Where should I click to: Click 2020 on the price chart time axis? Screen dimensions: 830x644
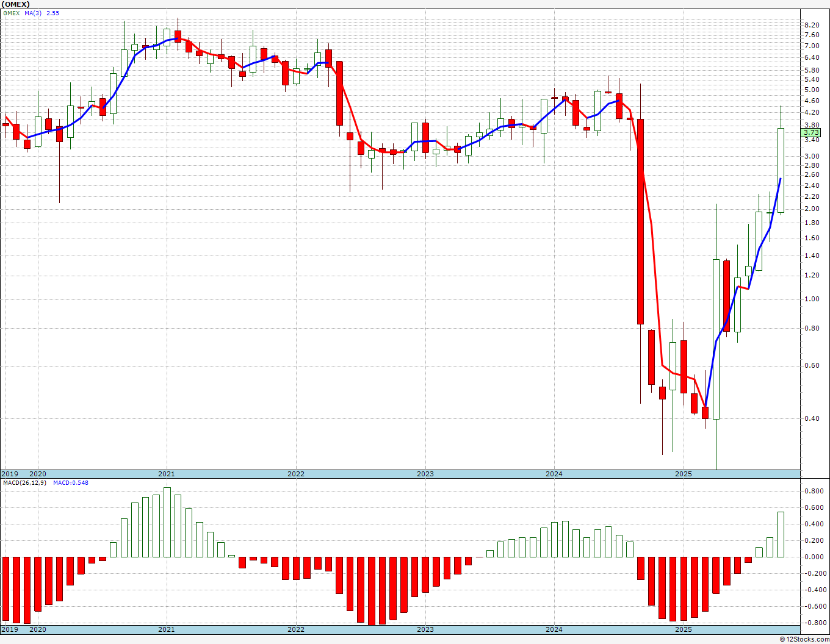[38, 474]
